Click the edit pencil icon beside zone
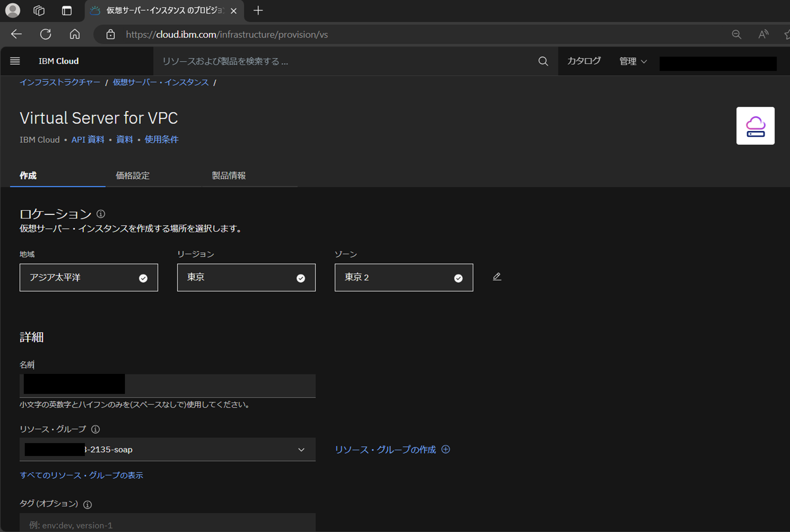Screen dimensions: 790x532 pos(497,277)
